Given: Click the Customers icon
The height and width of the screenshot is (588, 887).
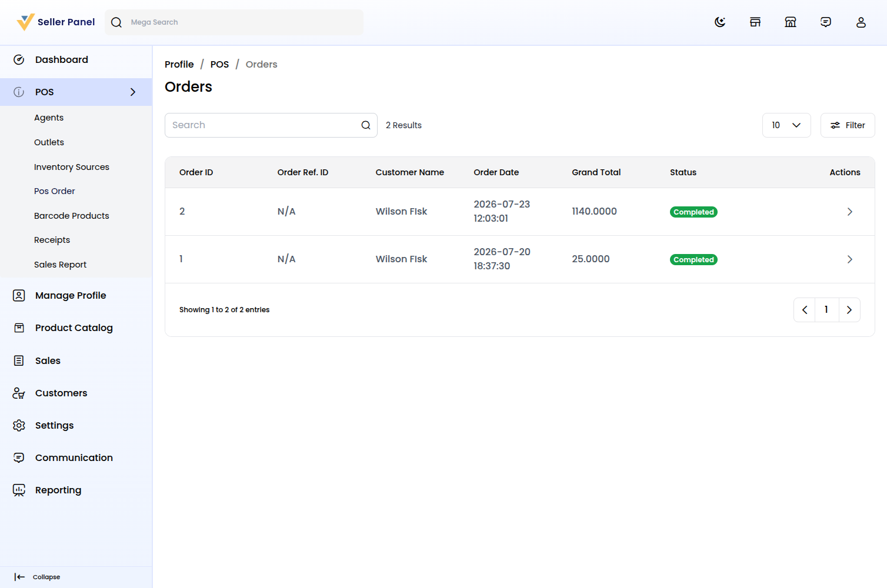Looking at the screenshot, I should (x=19, y=393).
